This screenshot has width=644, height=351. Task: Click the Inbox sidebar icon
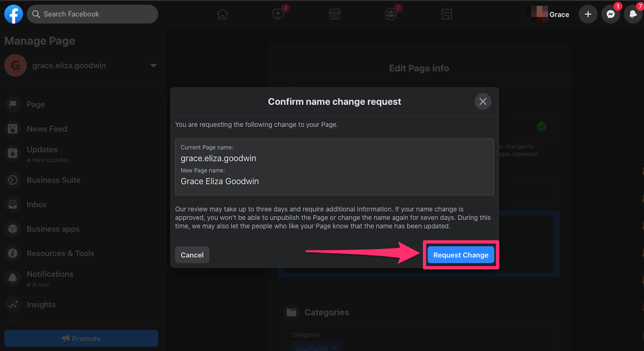coord(13,204)
